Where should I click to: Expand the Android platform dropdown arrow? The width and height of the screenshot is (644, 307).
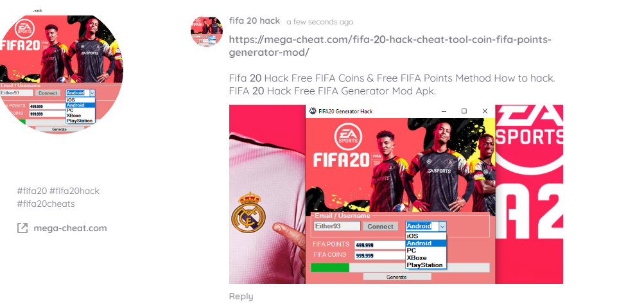pos(442,226)
